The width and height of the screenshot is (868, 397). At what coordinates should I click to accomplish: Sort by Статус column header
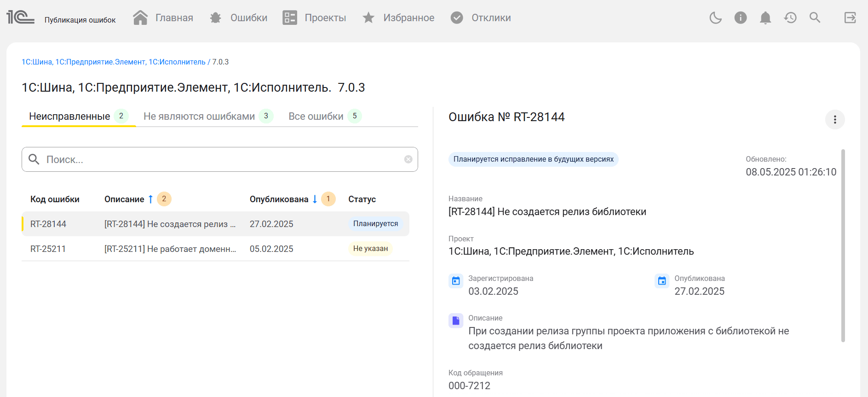pyautogui.click(x=362, y=199)
